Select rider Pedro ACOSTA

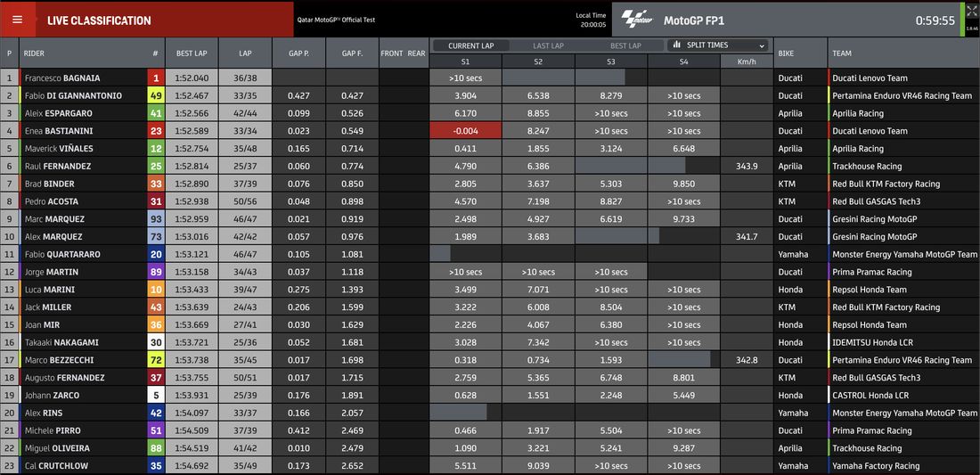[52, 202]
